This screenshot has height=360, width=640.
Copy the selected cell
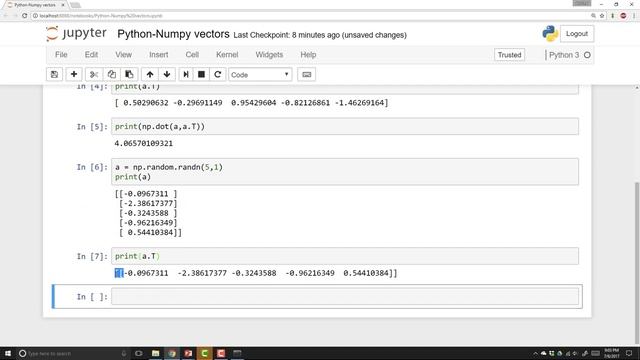[x=111, y=75]
